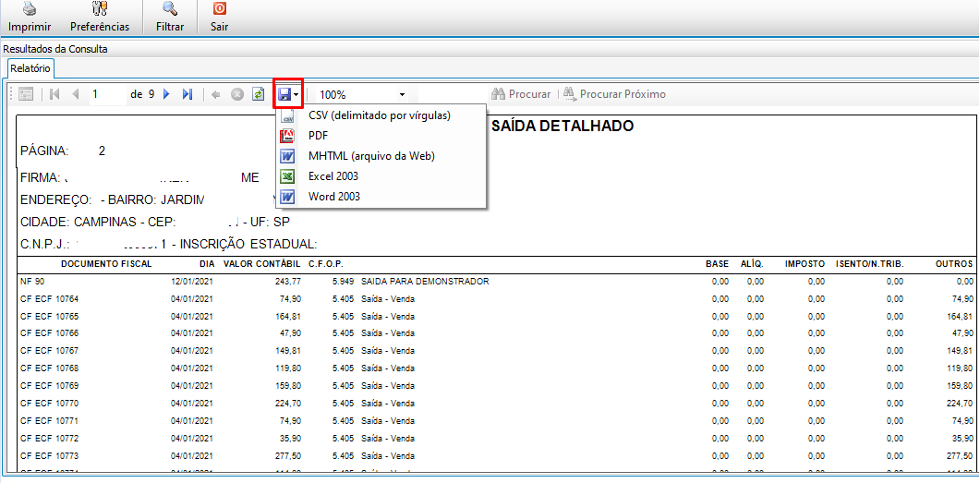Click the Word 2003 icon in menu

pyautogui.click(x=287, y=197)
